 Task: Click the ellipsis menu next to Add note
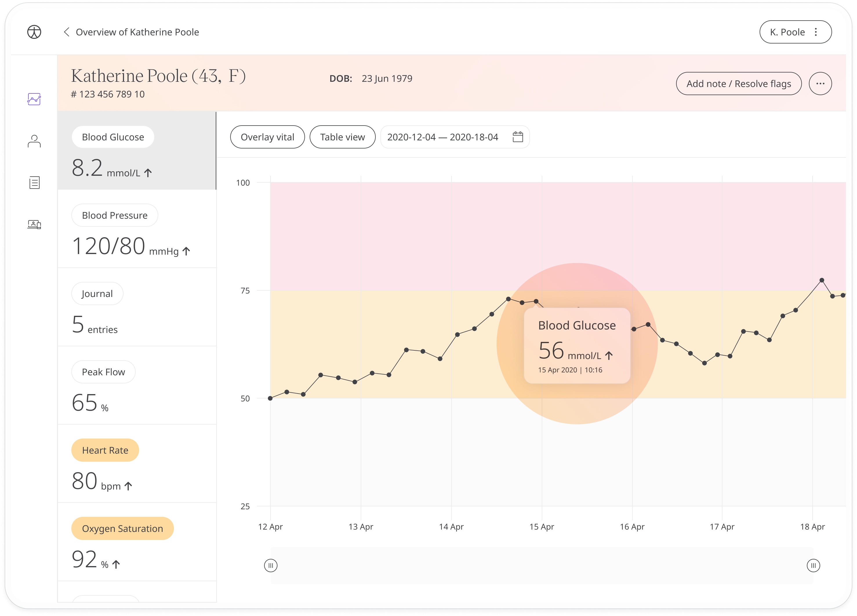pos(819,83)
